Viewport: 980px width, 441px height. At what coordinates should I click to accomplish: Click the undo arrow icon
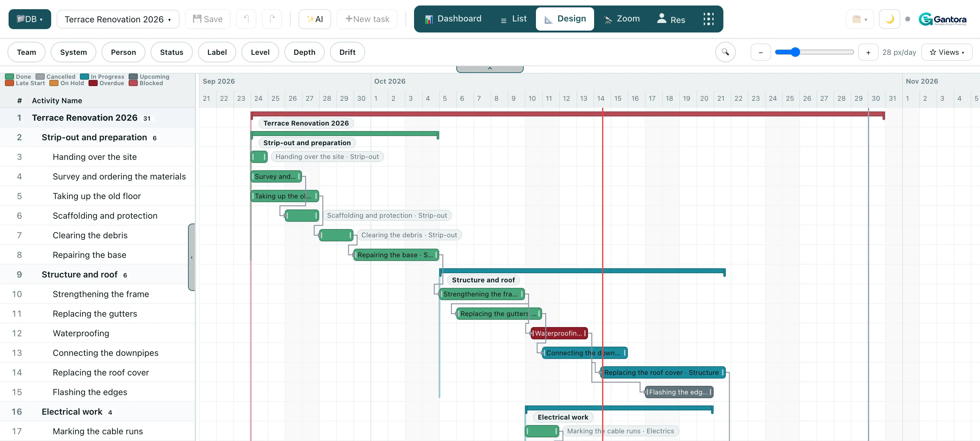tap(246, 19)
